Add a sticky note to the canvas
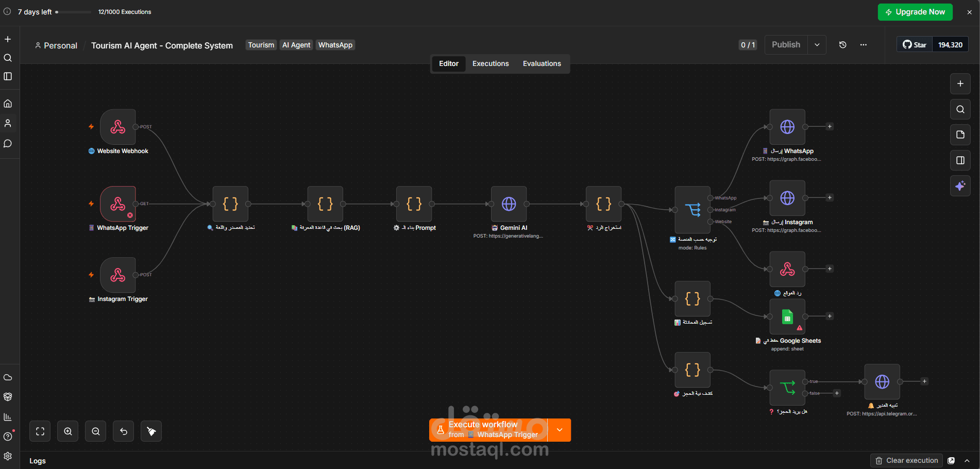The height and width of the screenshot is (469, 980). [960, 135]
